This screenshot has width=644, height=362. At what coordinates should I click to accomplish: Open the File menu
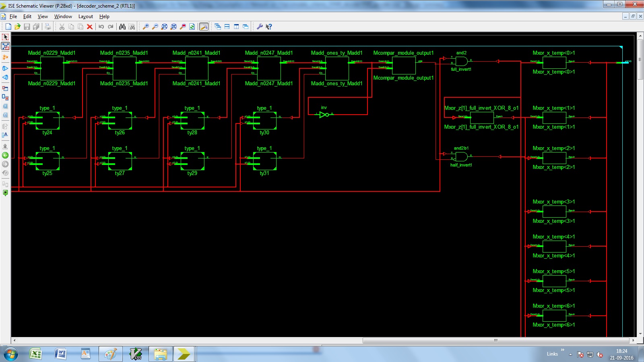(13, 16)
